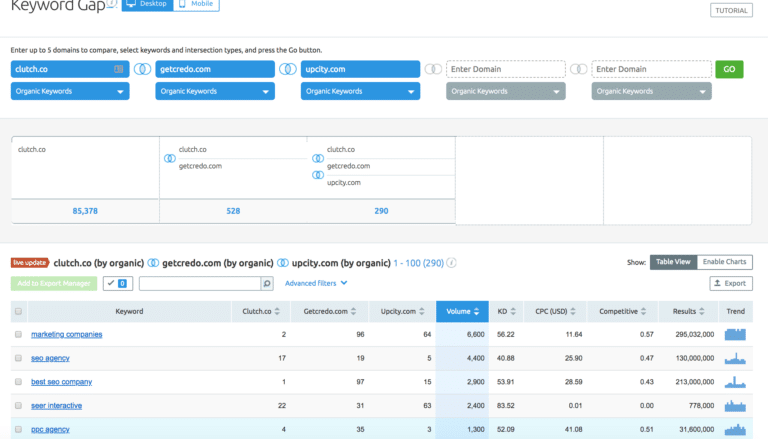The image size is (768, 439).
Task: Click the info icon beside Keyword Gap title
Action: 112,3
